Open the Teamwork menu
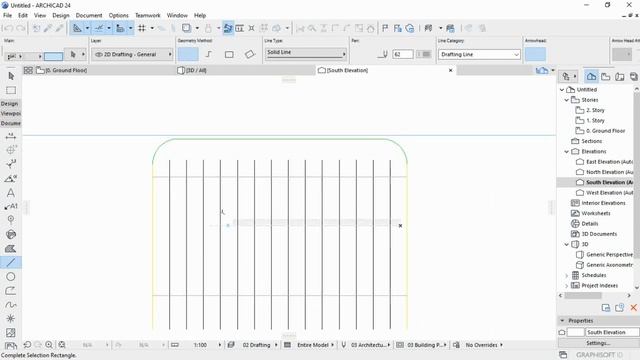Viewport: 640px width, 360px height. [x=148, y=16]
